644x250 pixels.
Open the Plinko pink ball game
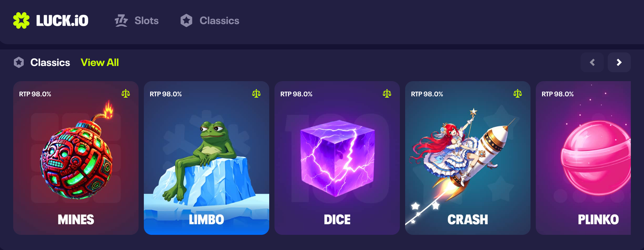pyautogui.click(x=583, y=158)
